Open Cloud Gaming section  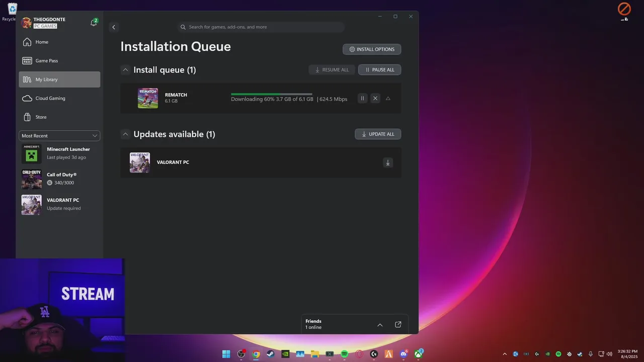(59, 98)
